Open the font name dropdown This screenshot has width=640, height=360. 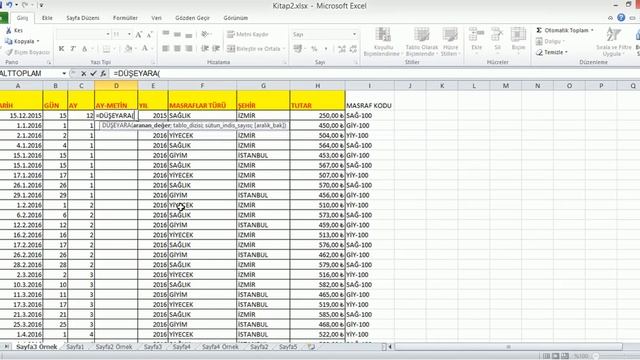click(x=108, y=35)
